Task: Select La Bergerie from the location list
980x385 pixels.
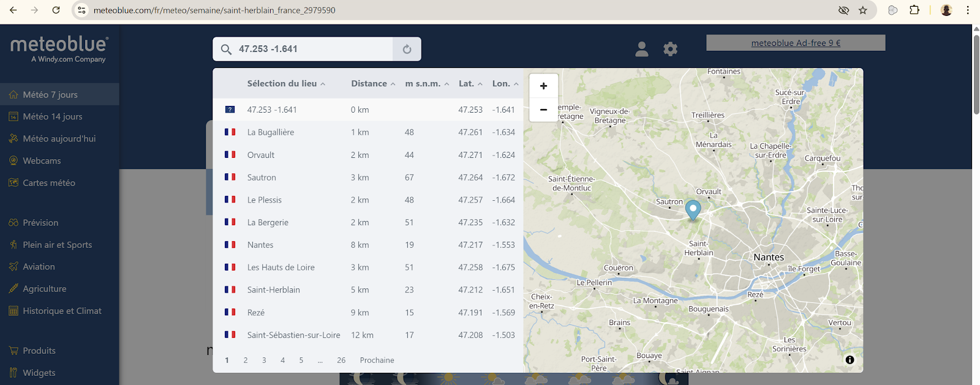Action: click(x=368, y=222)
